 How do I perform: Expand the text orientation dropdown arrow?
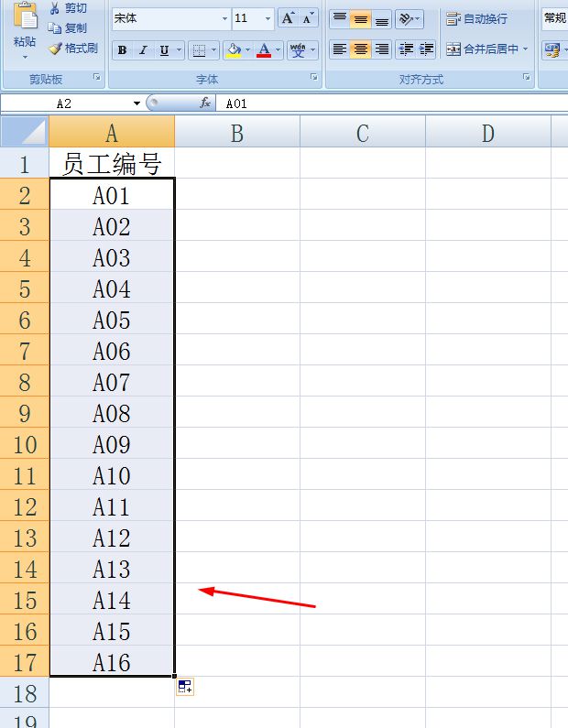tap(419, 18)
